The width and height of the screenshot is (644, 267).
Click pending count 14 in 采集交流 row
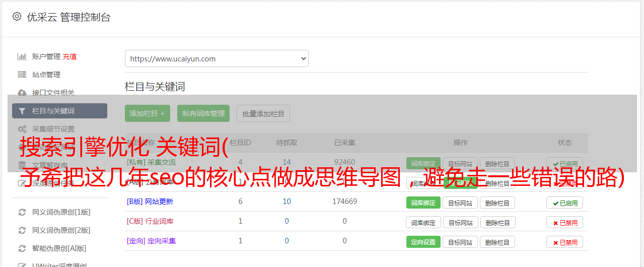(x=287, y=162)
